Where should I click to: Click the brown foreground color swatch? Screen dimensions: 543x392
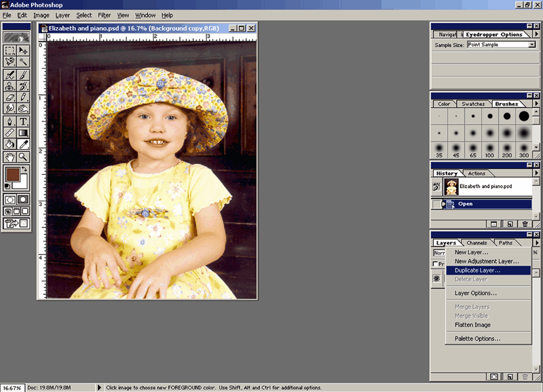[x=12, y=174]
